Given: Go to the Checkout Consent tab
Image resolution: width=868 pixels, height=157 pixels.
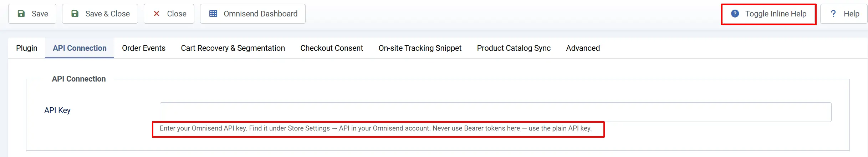Looking at the screenshot, I should [332, 48].
